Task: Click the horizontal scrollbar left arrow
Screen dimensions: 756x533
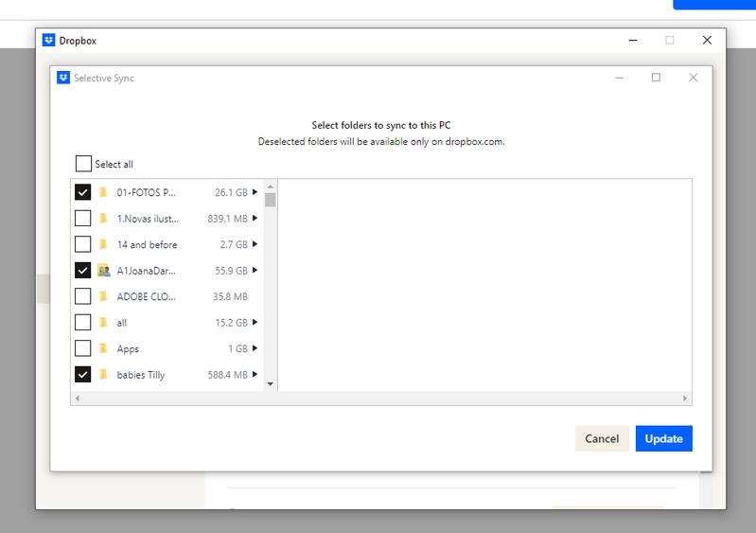Action: coord(78,398)
